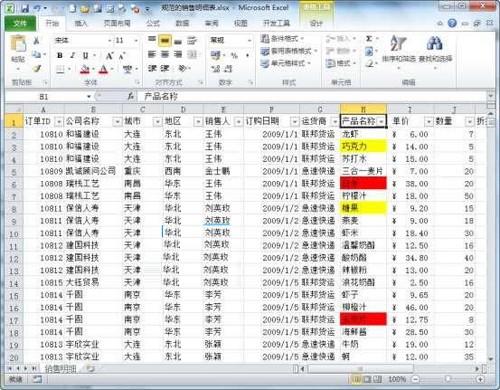The width and height of the screenshot is (500, 390).
Task: Click the zoom slider on status bar
Action: (448, 379)
